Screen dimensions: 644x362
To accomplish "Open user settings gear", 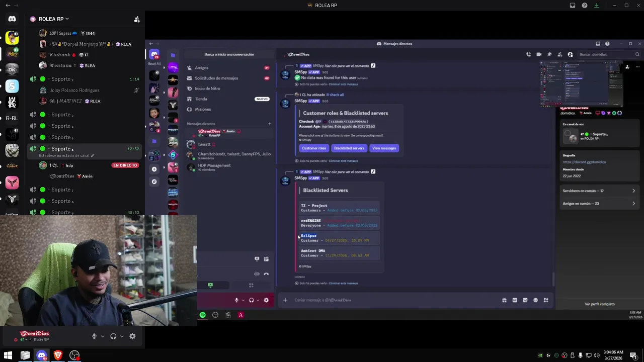I will click(132, 336).
